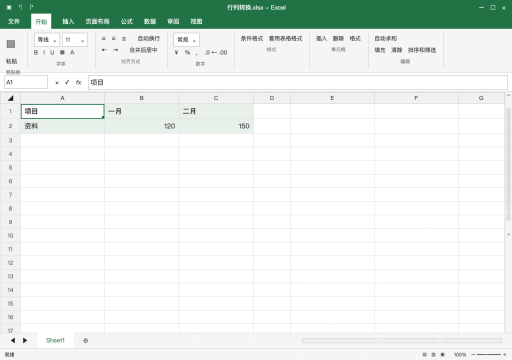Click the zoom in plus button
This screenshot has height=360, width=512.
505,355
